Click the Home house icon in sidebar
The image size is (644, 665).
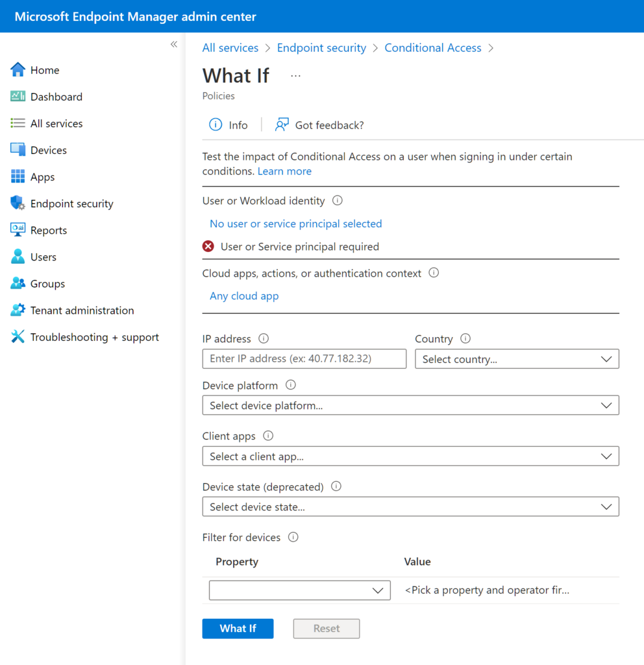(x=18, y=69)
